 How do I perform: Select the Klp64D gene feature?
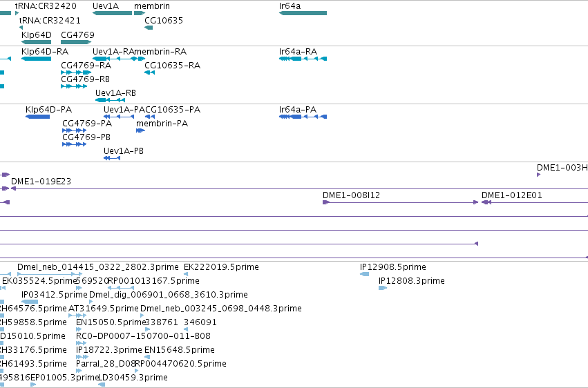point(37,42)
